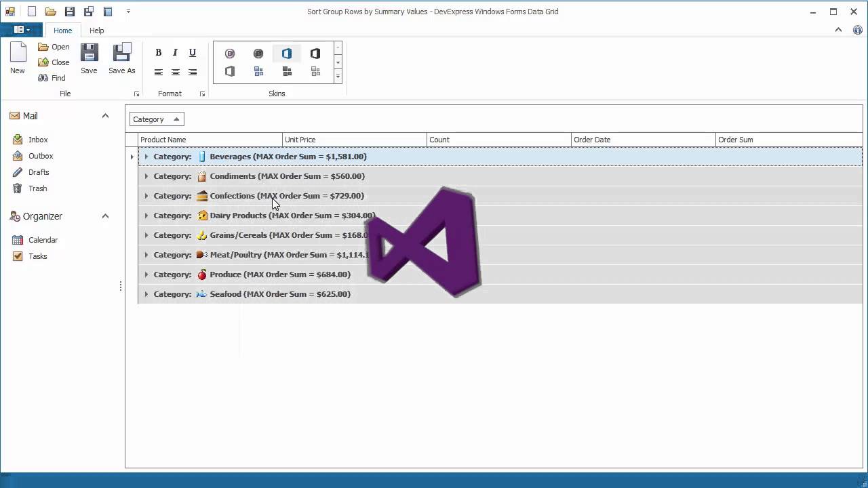
Task: Expand the Beverages category group row
Action: [146, 157]
